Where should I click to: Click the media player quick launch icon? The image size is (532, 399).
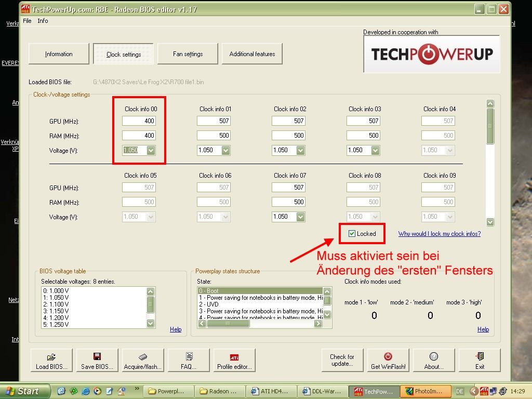point(97,391)
